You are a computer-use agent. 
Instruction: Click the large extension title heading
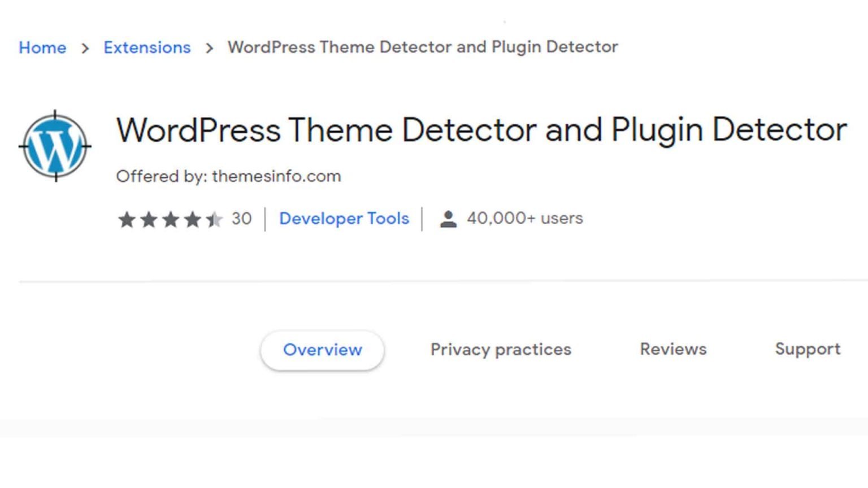pyautogui.click(x=481, y=130)
